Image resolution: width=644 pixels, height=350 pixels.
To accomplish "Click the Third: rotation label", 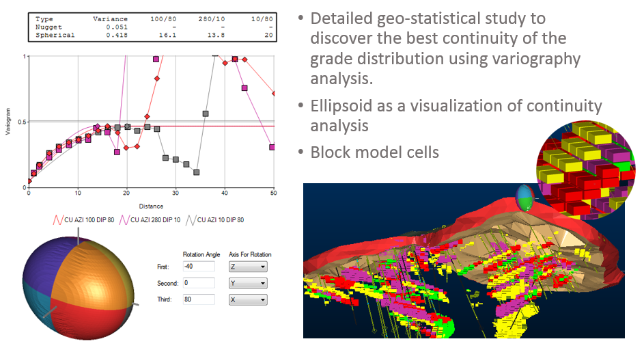I will pyautogui.click(x=165, y=299).
